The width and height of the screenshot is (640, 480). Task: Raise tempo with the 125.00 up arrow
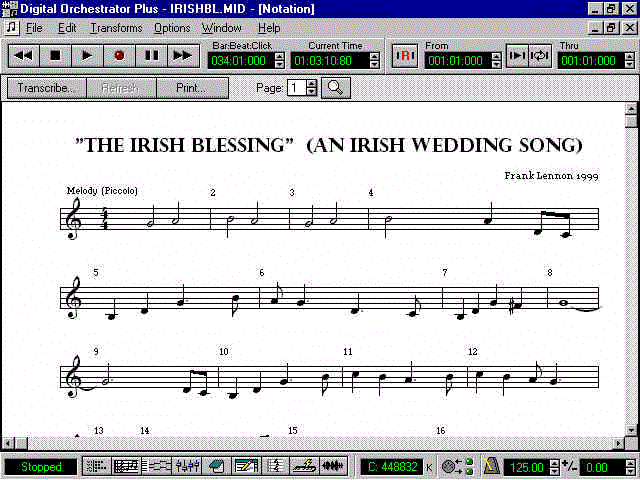554,463
